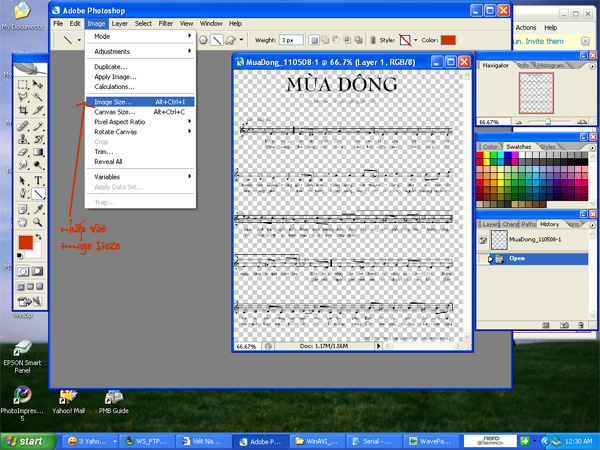This screenshot has width=600, height=450.
Task: Open Style picker dropdown
Action: (x=416, y=40)
